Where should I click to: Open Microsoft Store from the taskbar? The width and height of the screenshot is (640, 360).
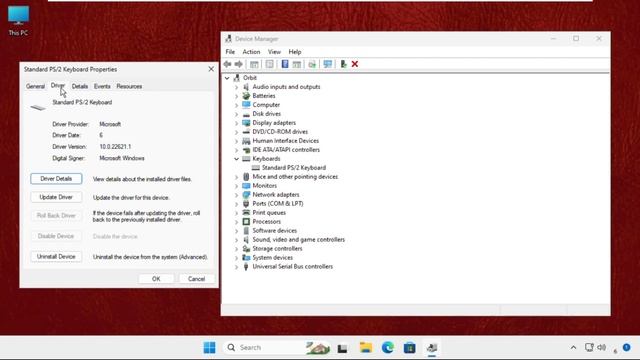tap(409, 347)
